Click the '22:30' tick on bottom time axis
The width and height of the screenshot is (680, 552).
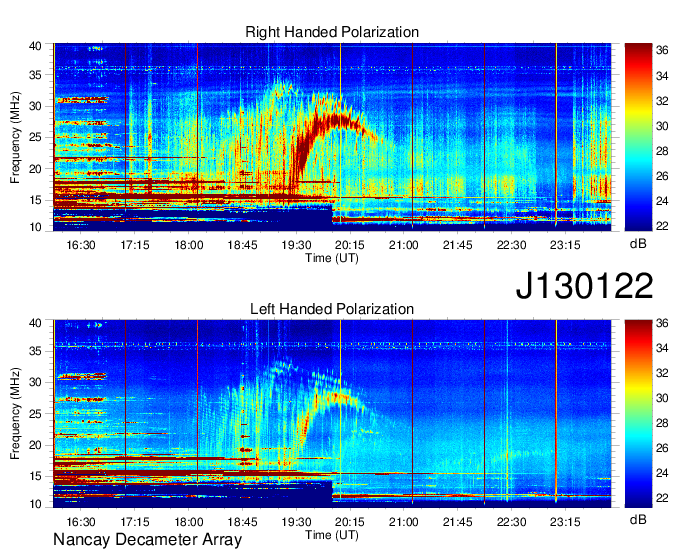point(511,522)
